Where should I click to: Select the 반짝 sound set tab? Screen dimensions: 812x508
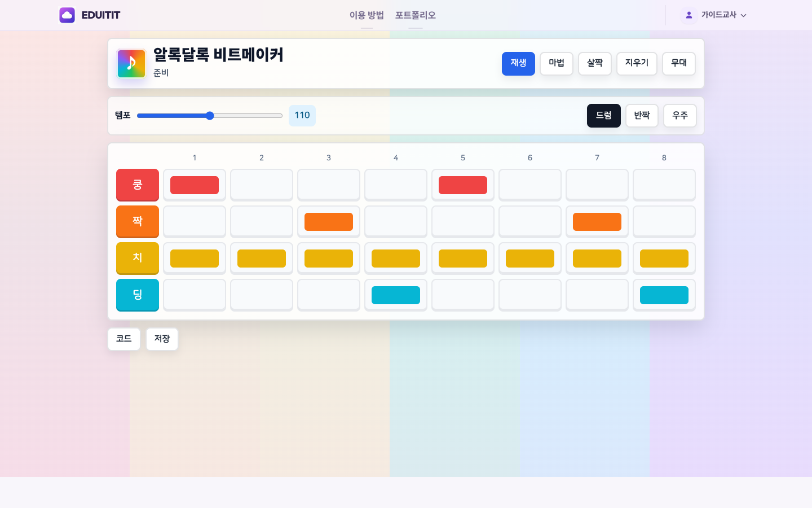tap(642, 116)
